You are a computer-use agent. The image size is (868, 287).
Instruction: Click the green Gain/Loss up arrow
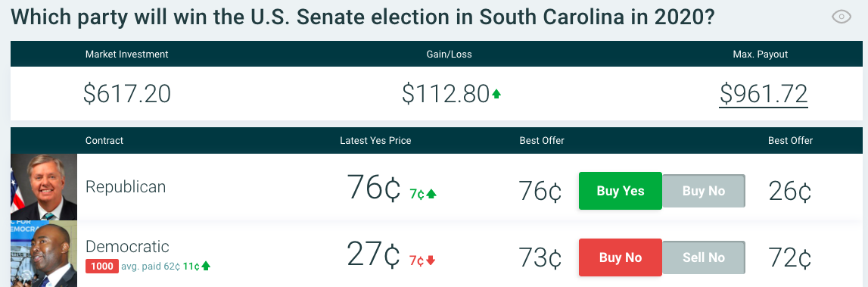(x=496, y=94)
